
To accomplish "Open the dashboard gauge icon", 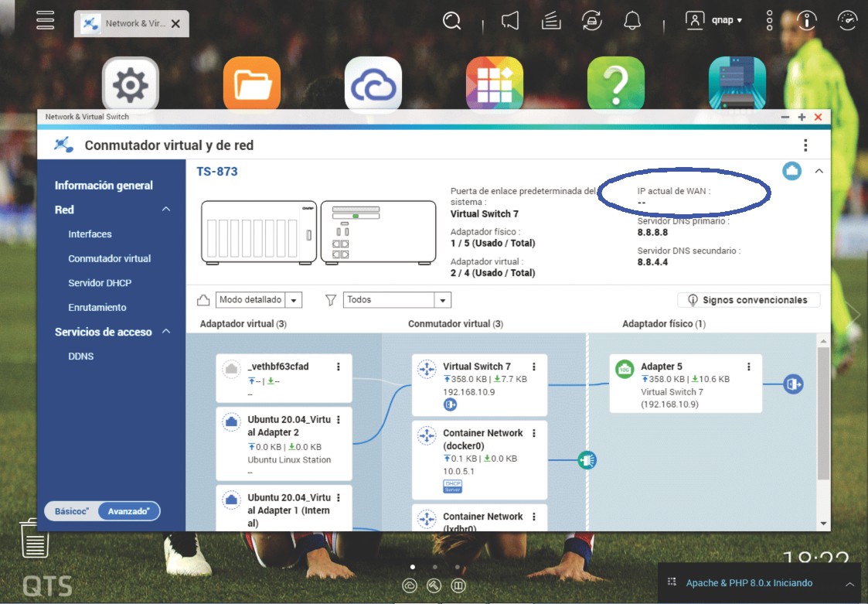I will 847,21.
